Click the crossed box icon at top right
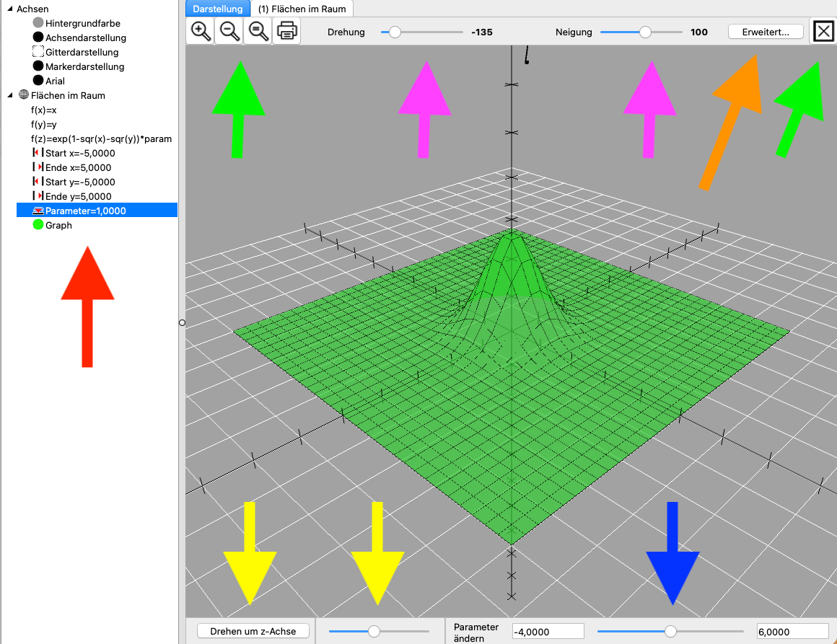The image size is (837, 644). (x=823, y=32)
